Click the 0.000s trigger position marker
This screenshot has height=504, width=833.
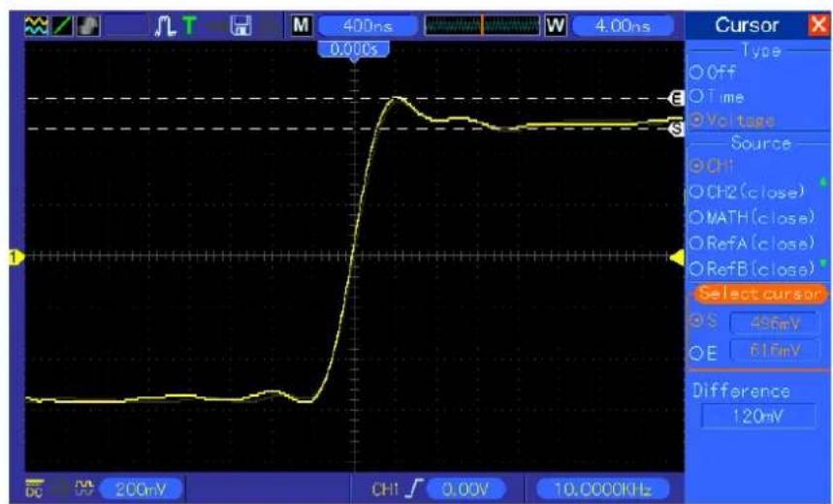(x=353, y=50)
